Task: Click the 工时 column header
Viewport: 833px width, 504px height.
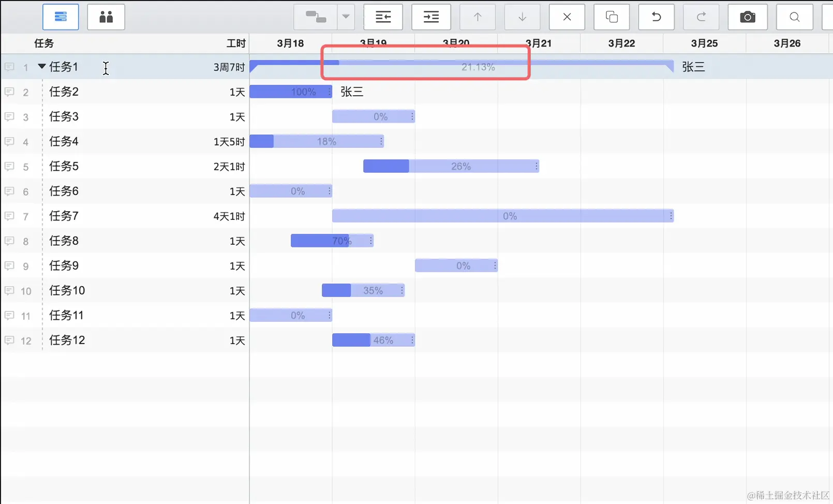Action: [x=236, y=43]
